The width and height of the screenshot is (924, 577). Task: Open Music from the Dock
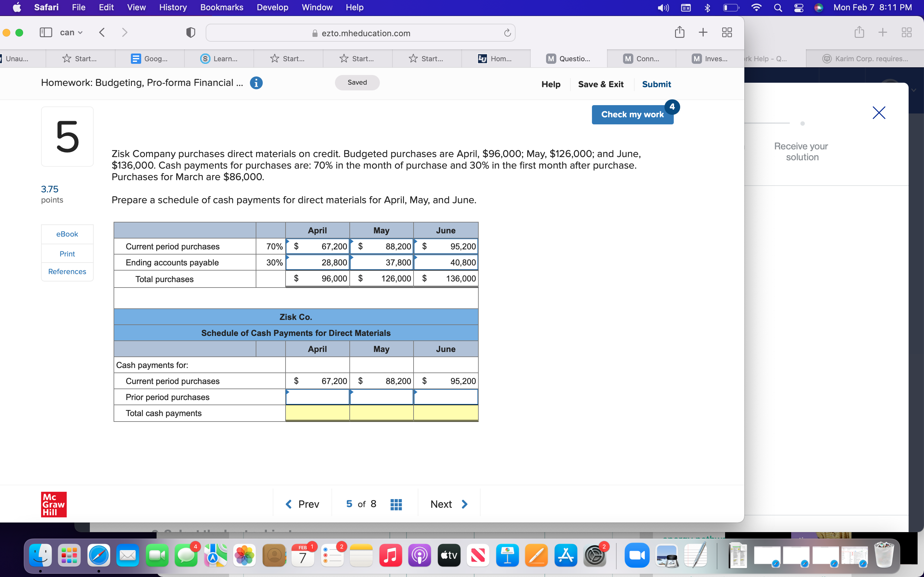390,555
